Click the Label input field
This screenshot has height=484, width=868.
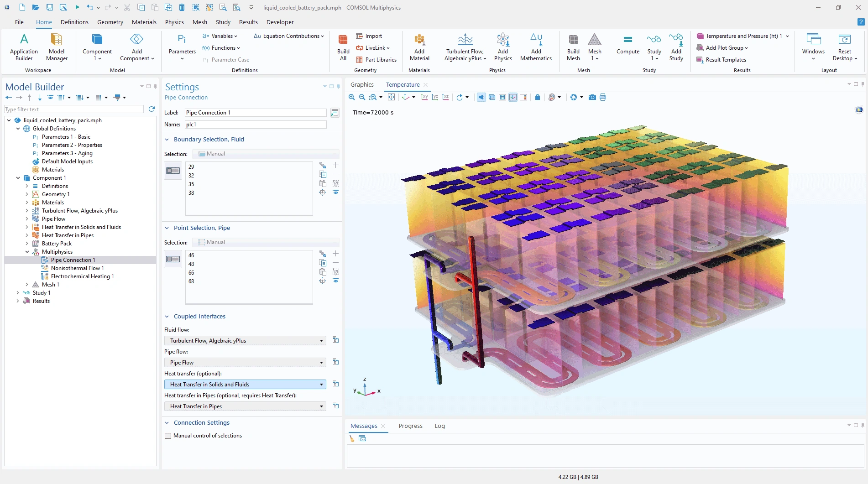point(256,113)
